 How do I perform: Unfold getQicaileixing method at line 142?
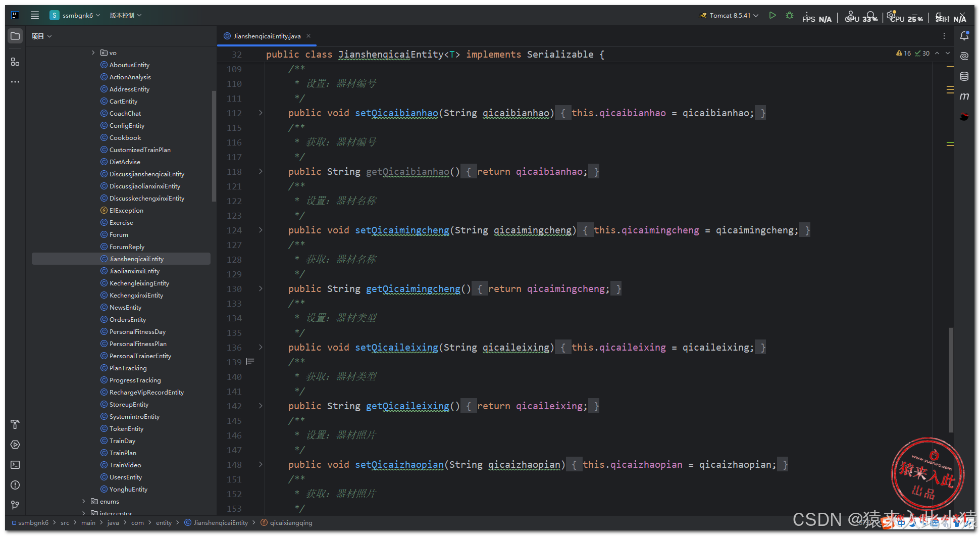(261, 406)
